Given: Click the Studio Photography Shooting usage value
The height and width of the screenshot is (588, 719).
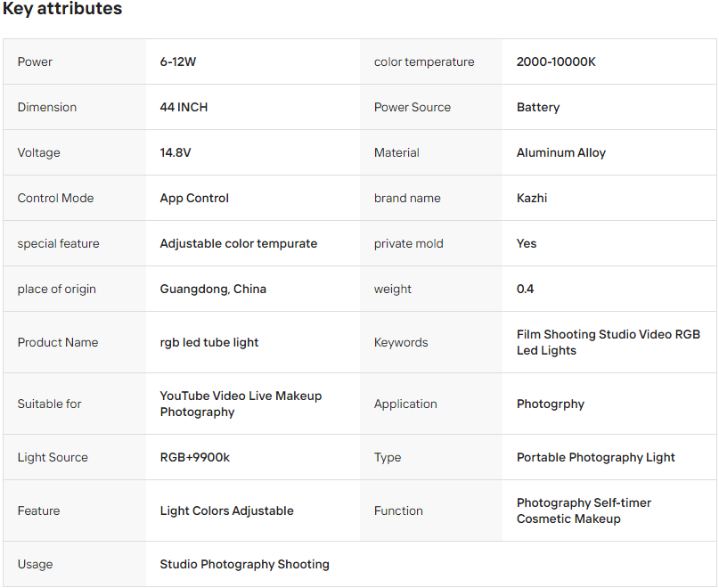Looking at the screenshot, I should pyautogui.click(x=245, y=564).
